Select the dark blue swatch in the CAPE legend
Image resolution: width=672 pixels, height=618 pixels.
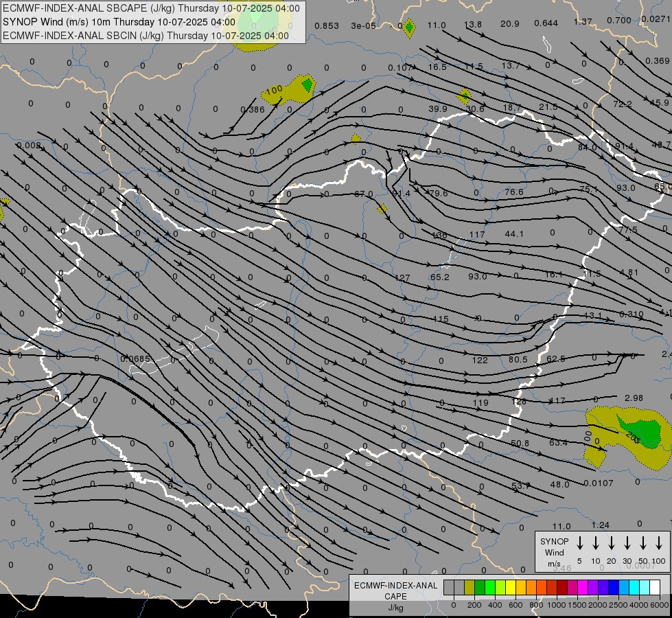[613, 588]
